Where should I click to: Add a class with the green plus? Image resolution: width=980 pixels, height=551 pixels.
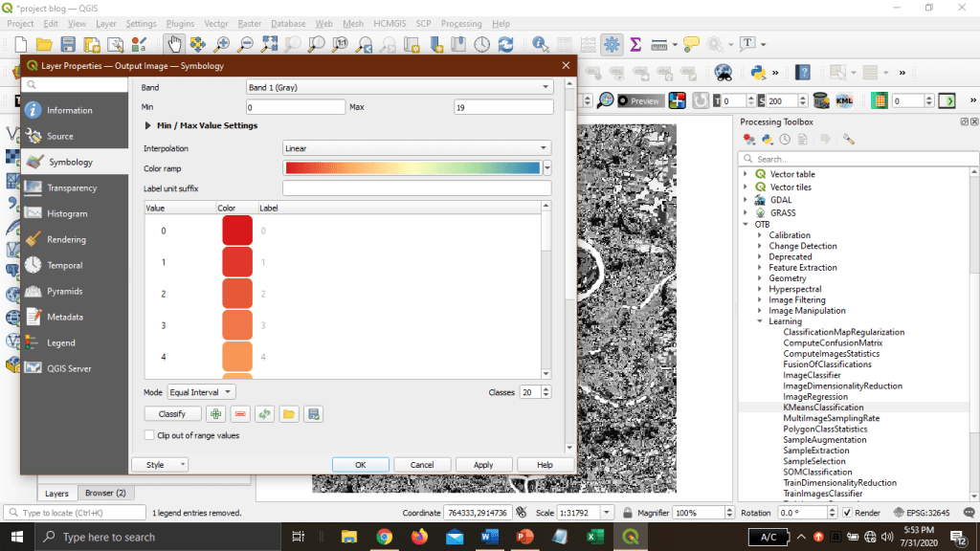click(x=215, y=413)
